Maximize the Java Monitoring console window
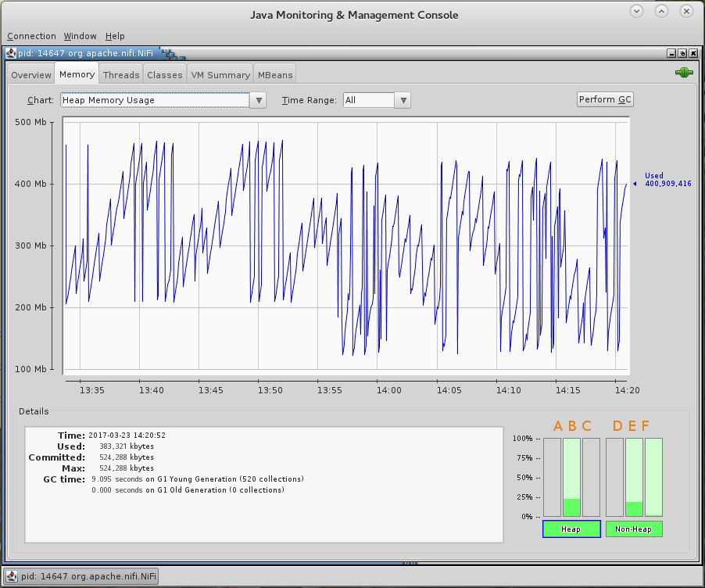Viewport: 705px width, 588px height. click(661, 11)
